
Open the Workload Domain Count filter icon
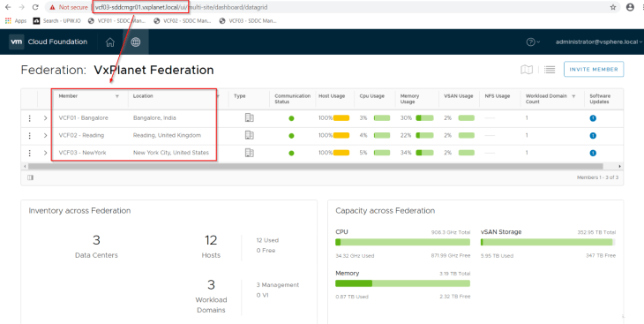tap(573, 96)
